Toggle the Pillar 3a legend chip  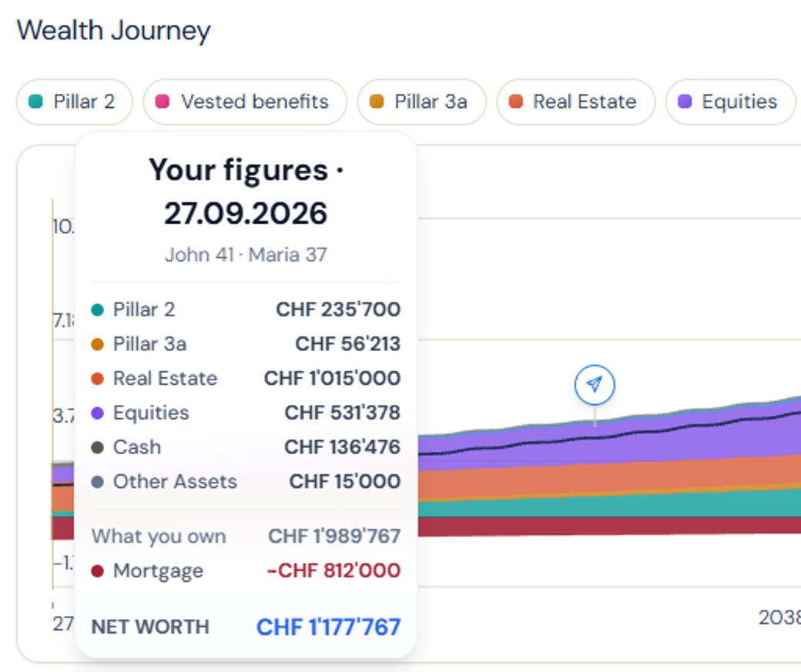click(x=421, y=102)
